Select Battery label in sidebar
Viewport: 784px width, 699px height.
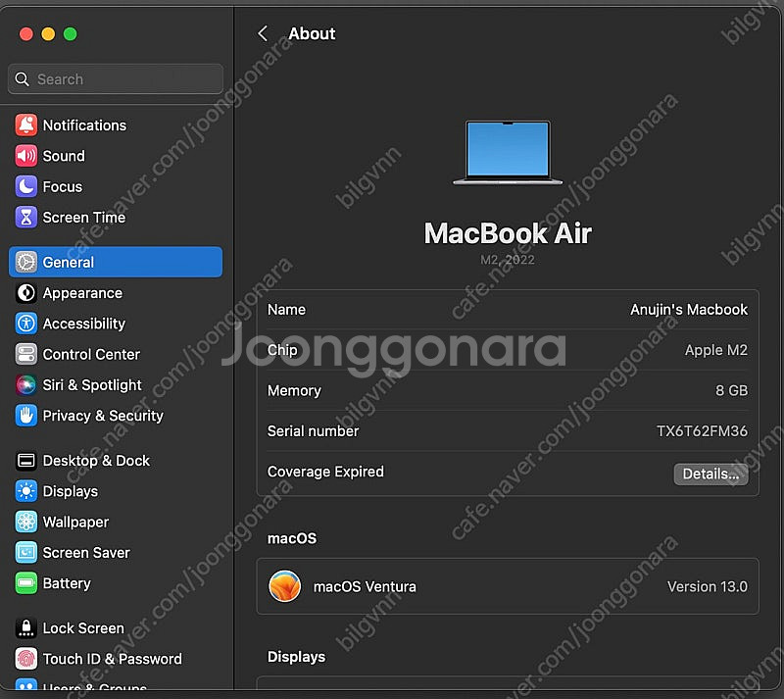pyautogui.click(x=67, y=583)
